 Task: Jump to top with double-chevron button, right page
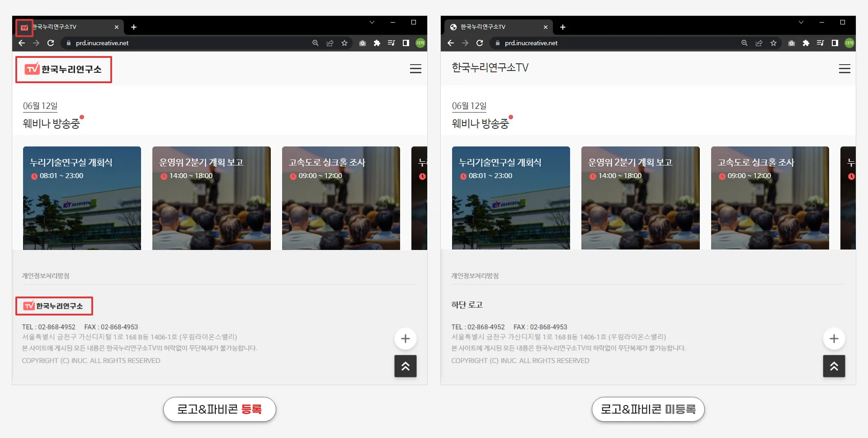coord(834,366)
